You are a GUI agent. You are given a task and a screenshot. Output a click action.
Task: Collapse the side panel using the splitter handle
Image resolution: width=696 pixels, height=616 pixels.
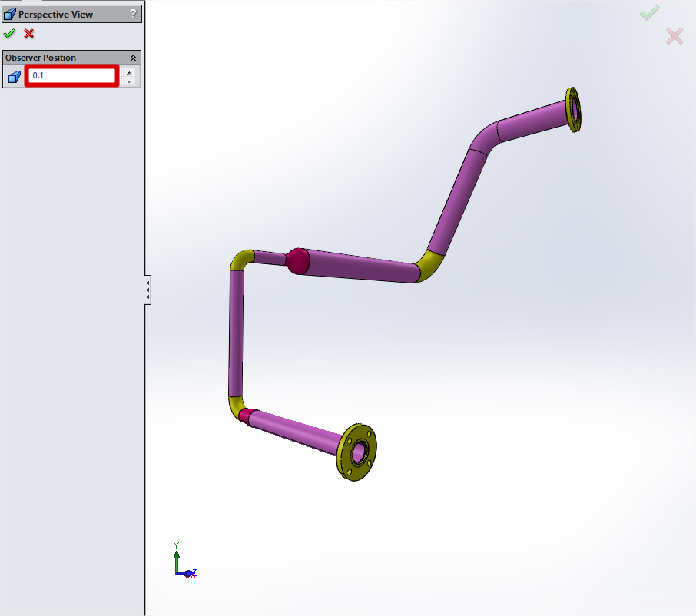tap(147, 290)
